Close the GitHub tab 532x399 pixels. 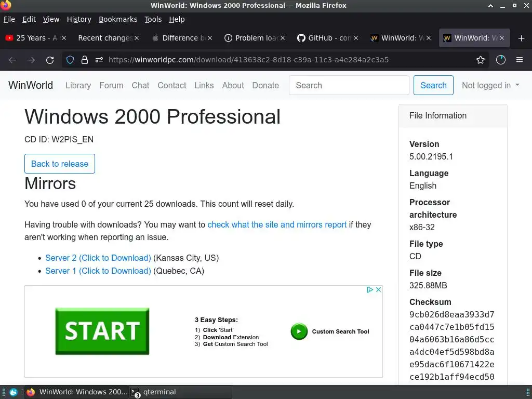[355, 38]
